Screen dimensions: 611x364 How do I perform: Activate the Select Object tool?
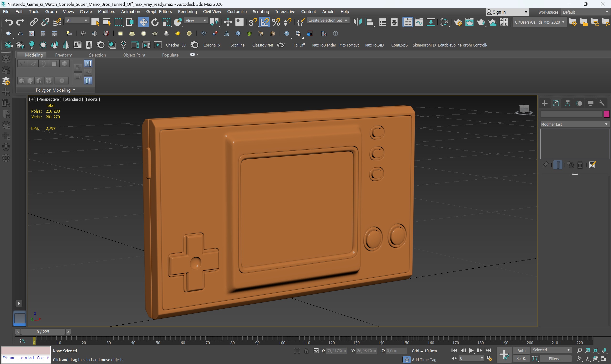[95, 22]
